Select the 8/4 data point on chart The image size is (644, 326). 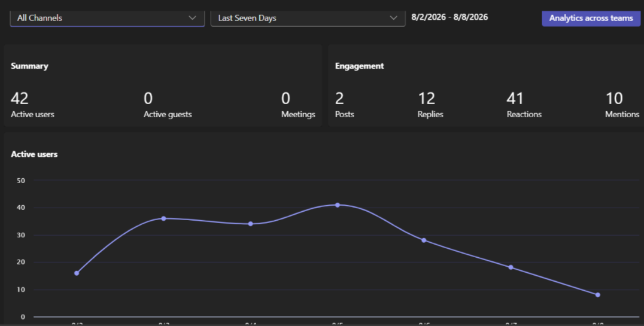pyautogui.click(x=251, y=224)
